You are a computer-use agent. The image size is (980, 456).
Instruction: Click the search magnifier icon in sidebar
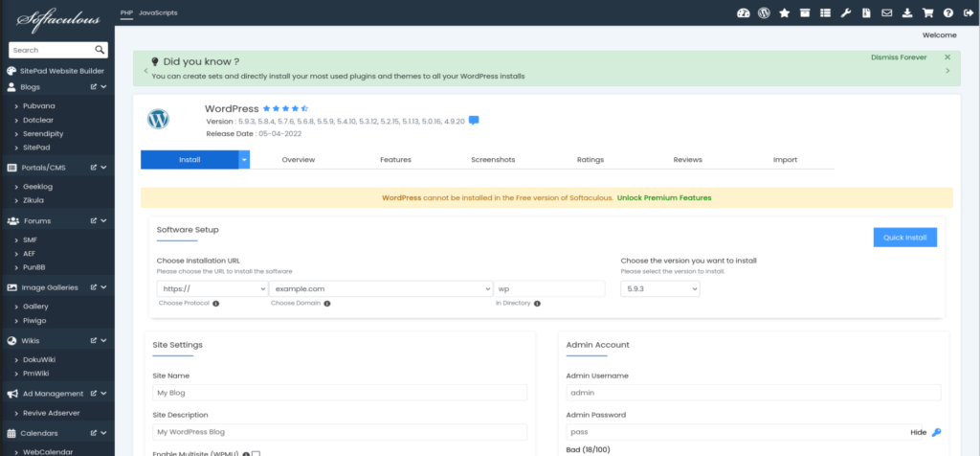pos(100,50)
